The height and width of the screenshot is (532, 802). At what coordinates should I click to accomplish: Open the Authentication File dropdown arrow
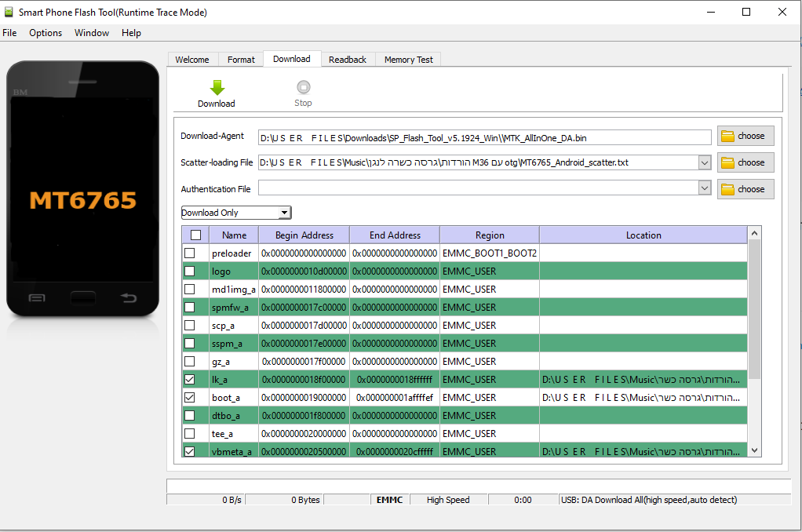tap(704, 189)
